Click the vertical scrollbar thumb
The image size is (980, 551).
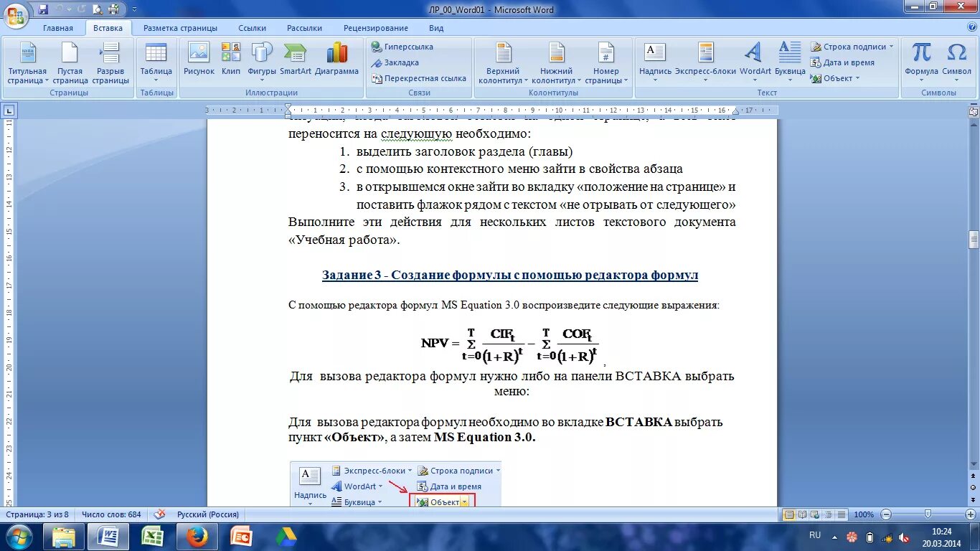tap(974, 240)
